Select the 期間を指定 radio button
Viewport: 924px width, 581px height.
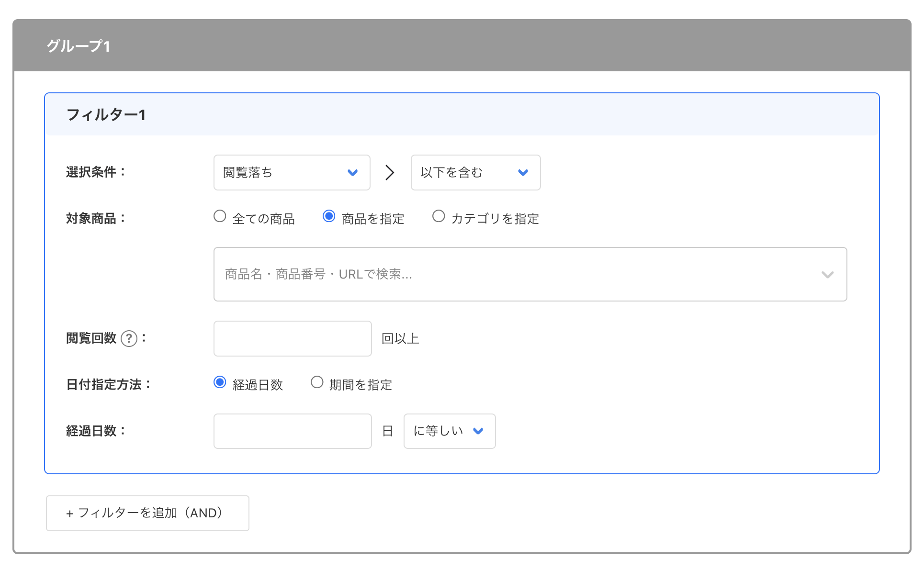[x=317, y=382]
